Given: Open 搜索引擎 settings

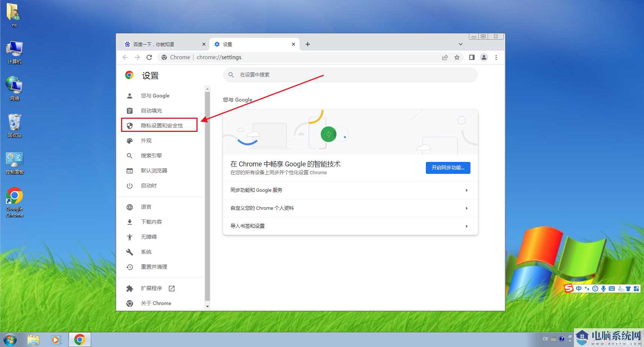Looking at the screenshot, I should [151, 156].
